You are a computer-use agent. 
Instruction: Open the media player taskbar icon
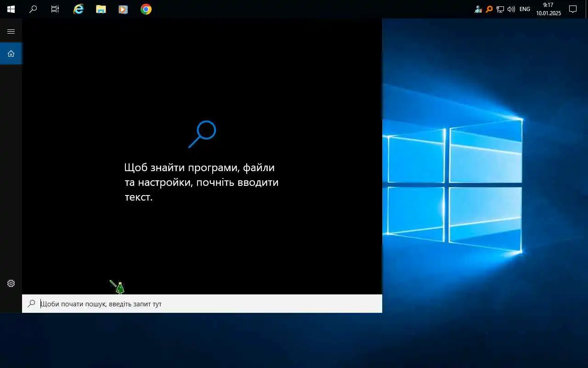coord(123,9)
